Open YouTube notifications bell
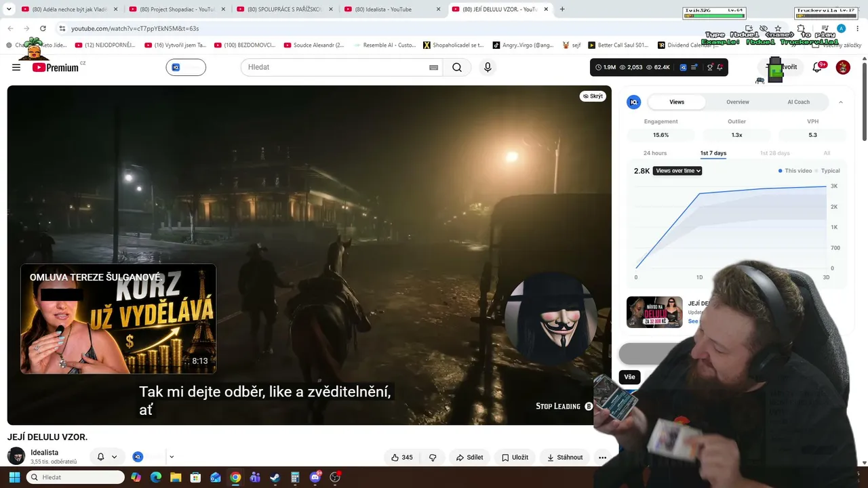This screenshot has height=488, width=868. pos(817,67)
